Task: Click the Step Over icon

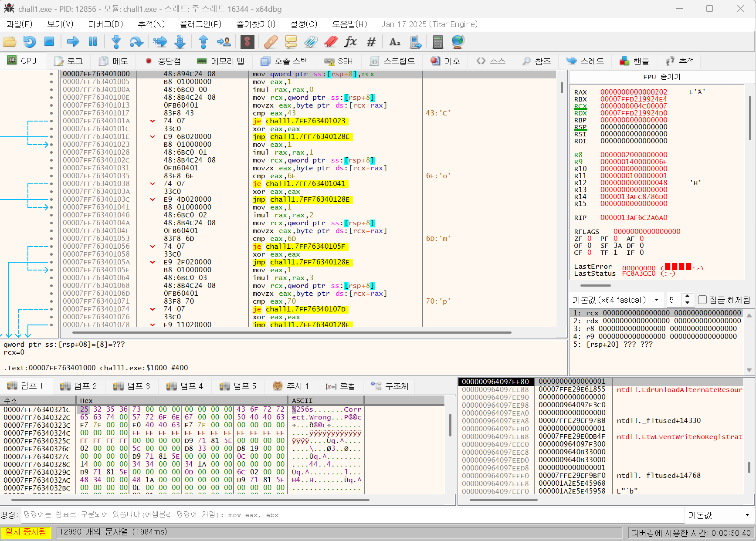Action: pyautogui.click(x=136, y=42)
